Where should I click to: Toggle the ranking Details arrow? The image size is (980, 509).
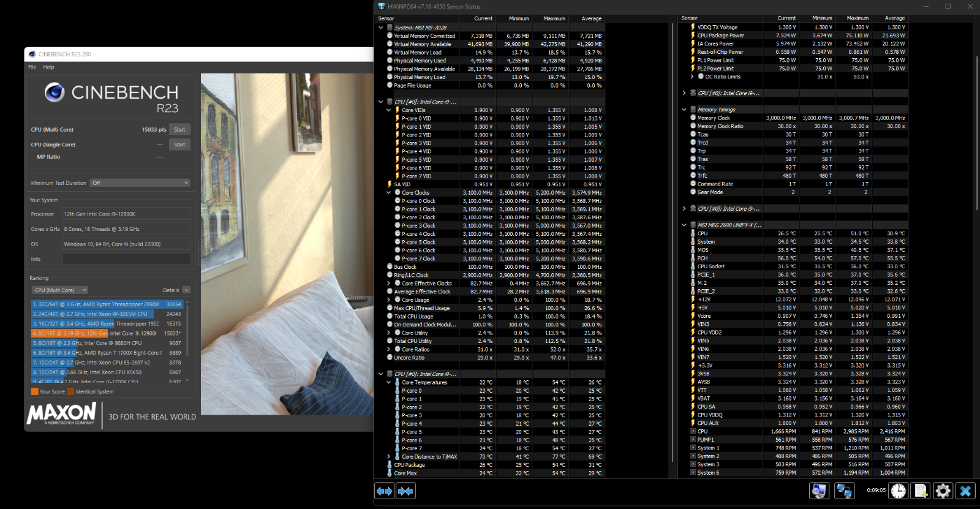186,290
